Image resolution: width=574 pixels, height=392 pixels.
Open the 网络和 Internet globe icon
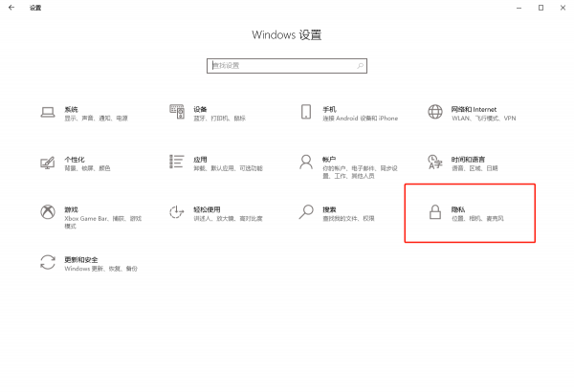(x=435, y=112)
